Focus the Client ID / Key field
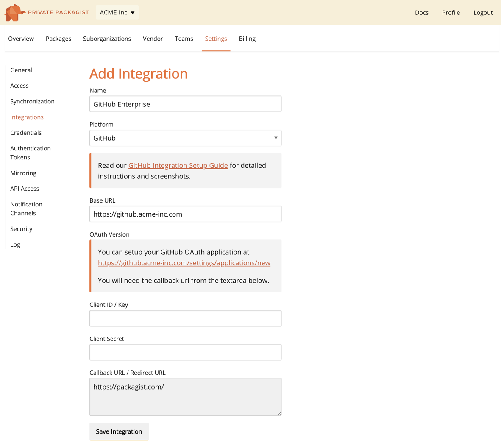 point(185,318)
